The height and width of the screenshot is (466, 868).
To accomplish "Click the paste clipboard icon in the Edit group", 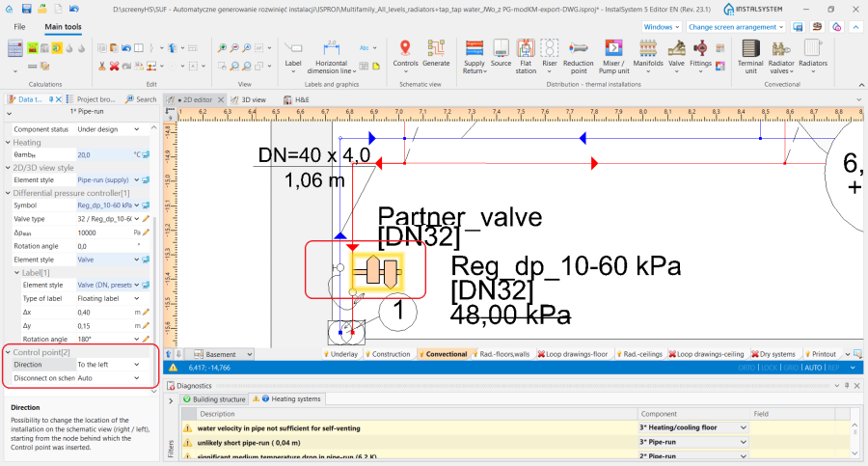I will coord(114,48).
